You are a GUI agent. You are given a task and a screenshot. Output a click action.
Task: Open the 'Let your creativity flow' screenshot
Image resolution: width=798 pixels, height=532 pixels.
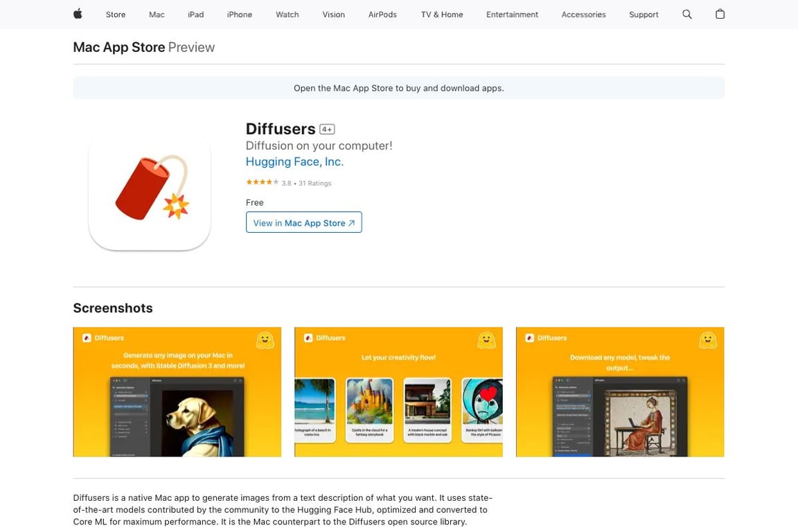(x=398, y=392)
